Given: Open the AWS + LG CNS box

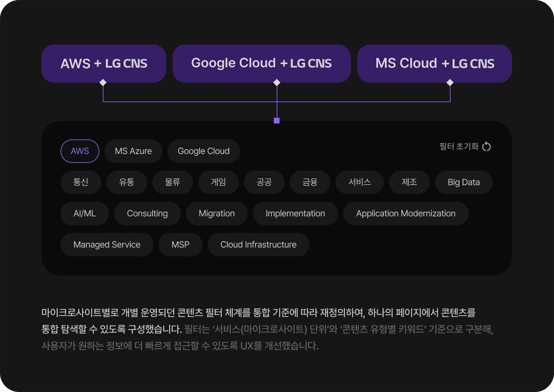Looking at the screenshot, I should (x=104, y=64).
